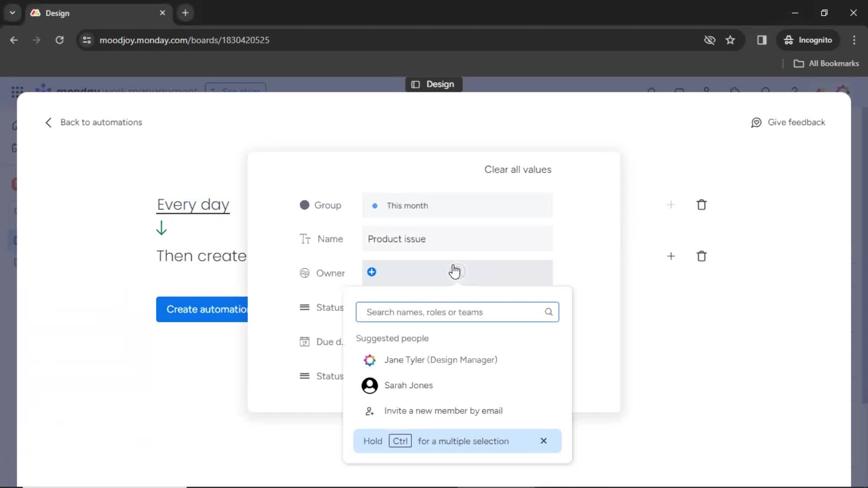Click Clear all values option
The width and height of the screenshot is (868, 488).
point(518,169)
